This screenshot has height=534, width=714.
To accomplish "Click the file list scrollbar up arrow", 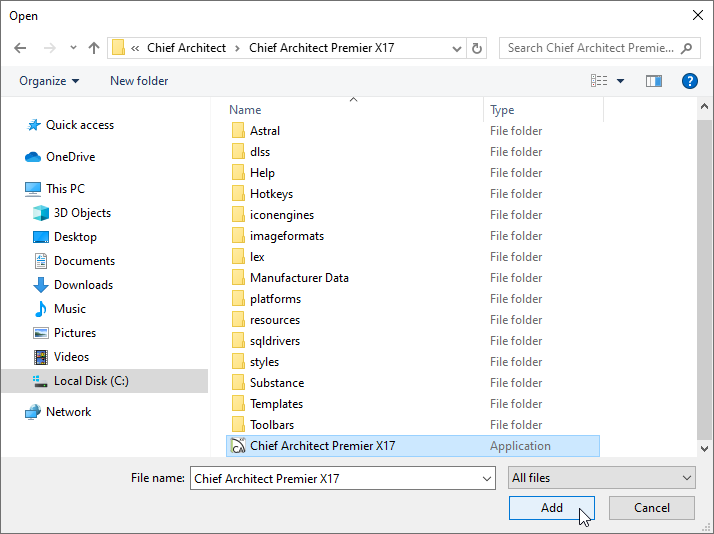I will [x=704, y=107].
